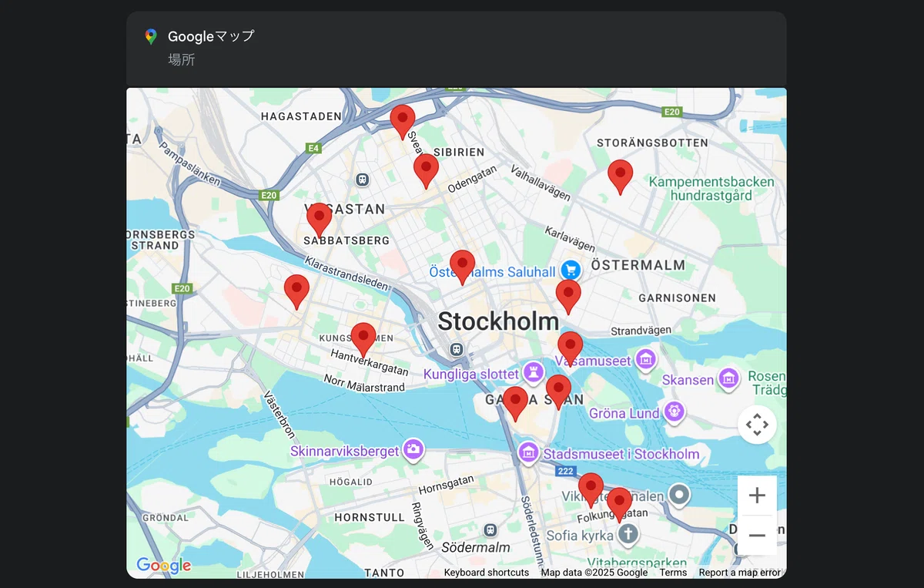Image resolution: width=924 pixels, height=588 pixels.
Task: Click the Googleマップ header title
Action: point(211,36)
